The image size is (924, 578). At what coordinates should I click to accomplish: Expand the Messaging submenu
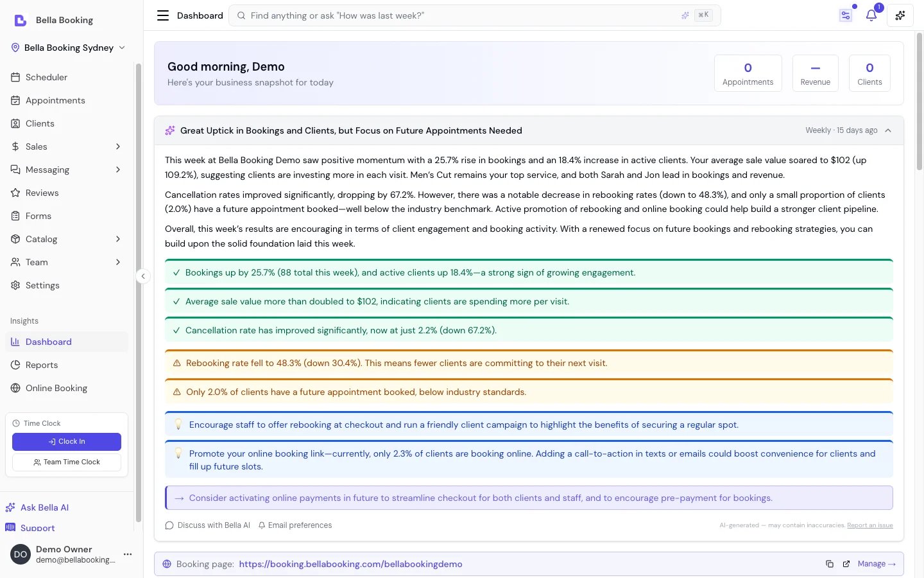coord(118,170)
